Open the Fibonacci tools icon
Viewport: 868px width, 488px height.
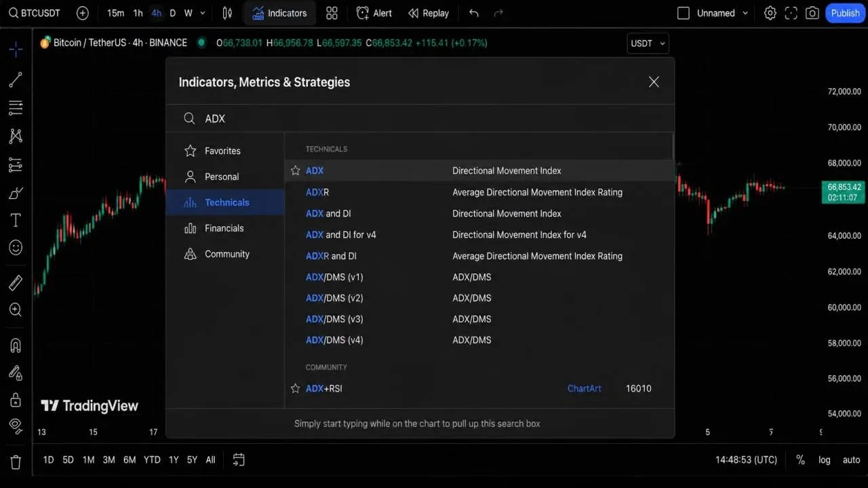coord(16,107)
